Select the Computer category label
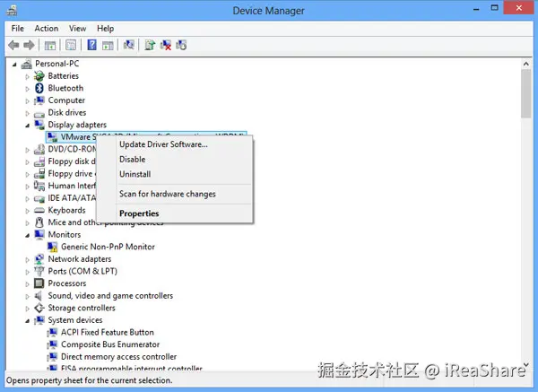 pos(66,100)
